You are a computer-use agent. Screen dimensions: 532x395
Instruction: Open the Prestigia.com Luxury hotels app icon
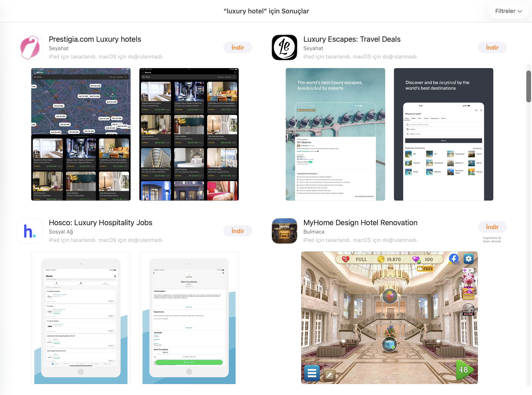(30, 47)
